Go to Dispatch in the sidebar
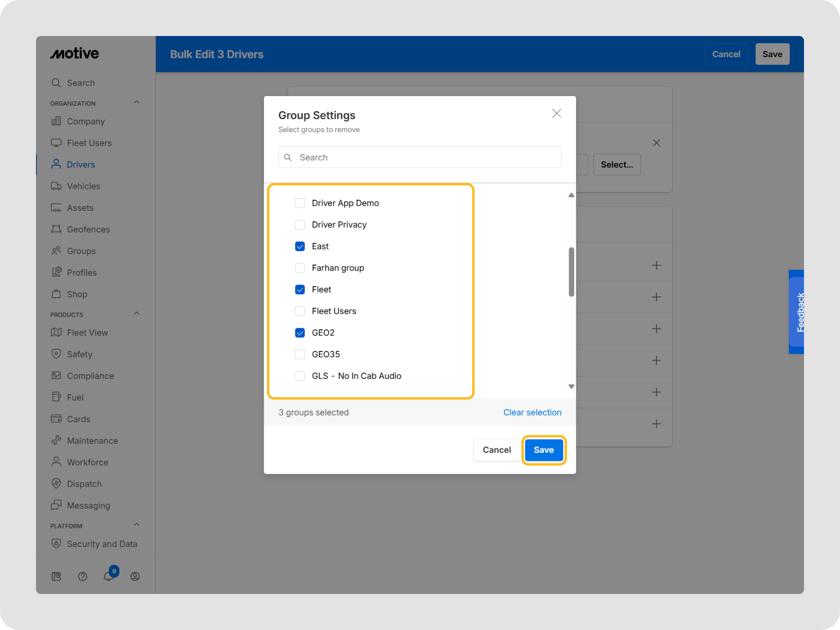 [84, 484]
